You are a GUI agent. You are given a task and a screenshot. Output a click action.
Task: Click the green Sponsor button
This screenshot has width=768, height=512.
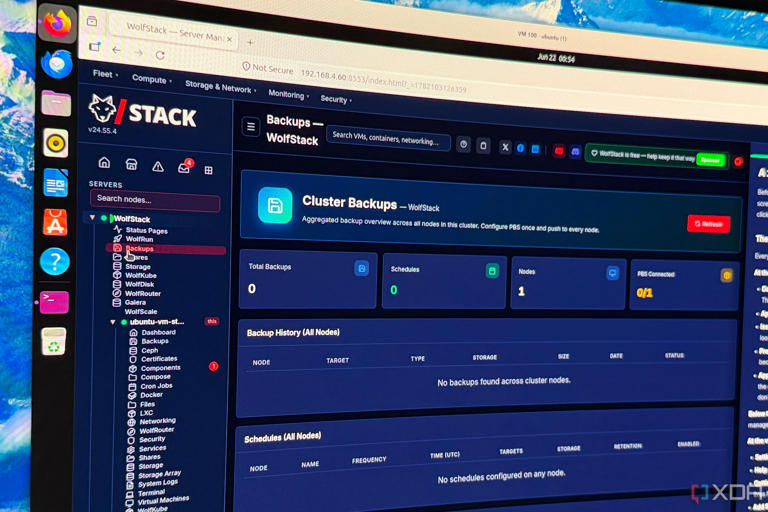click(x=710, y=160)
